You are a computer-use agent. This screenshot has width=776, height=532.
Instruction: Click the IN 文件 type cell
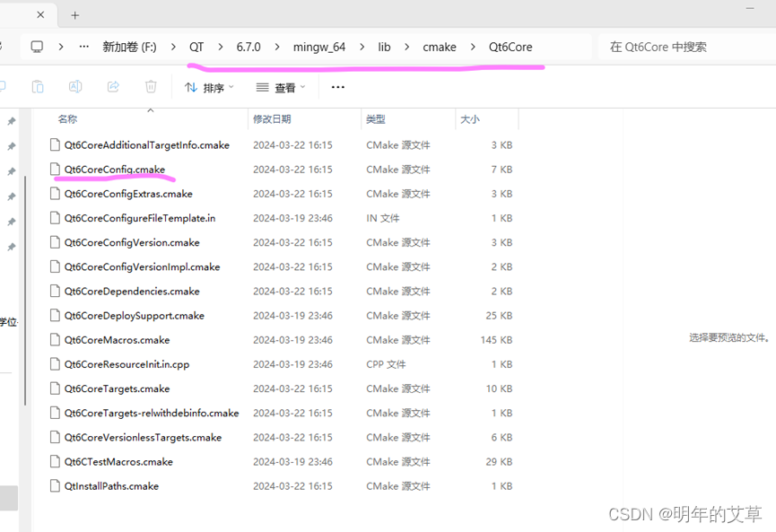[x=382, y=218]
